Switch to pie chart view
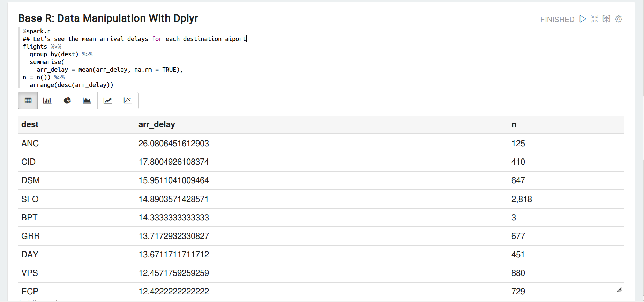This screenshot has height=302, width=644. pyautogui.click(x=67, y=101)
